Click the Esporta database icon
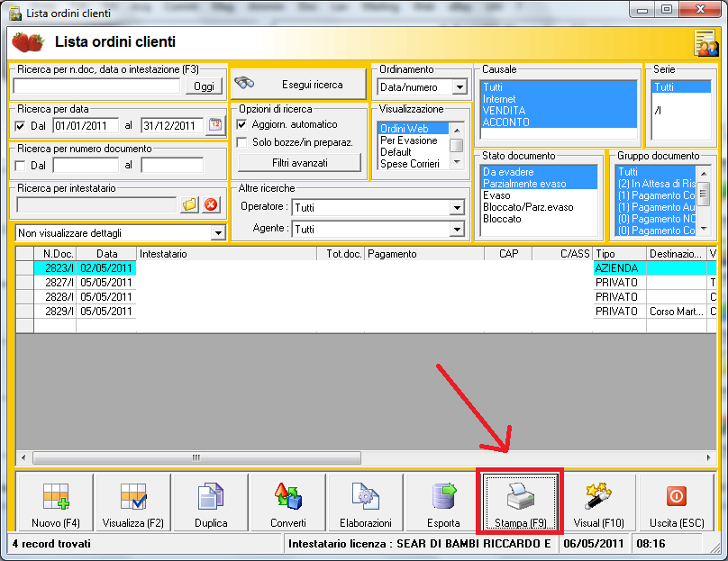Screen dimensions: 728x561 444,496
